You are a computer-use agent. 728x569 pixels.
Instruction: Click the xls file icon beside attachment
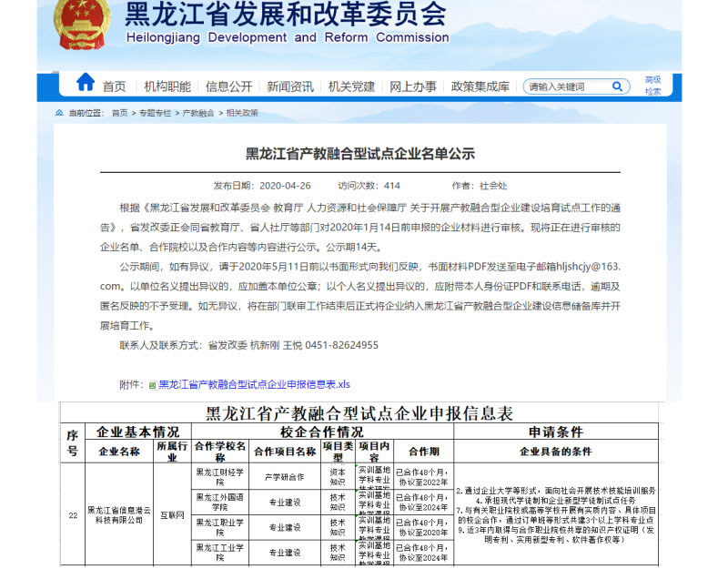(x=153, y=385)
